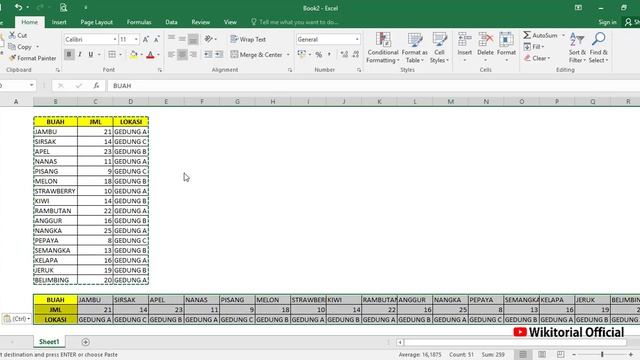Open the Calibri font name dropdown
This screenshot has height=360, width=640.
pos(114,39)
